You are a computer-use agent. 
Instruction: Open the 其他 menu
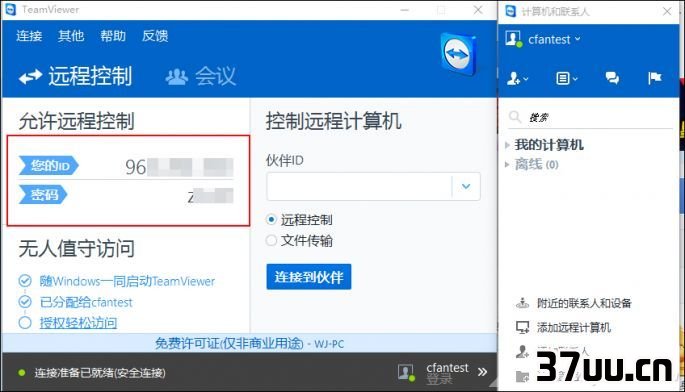(71, 36)
